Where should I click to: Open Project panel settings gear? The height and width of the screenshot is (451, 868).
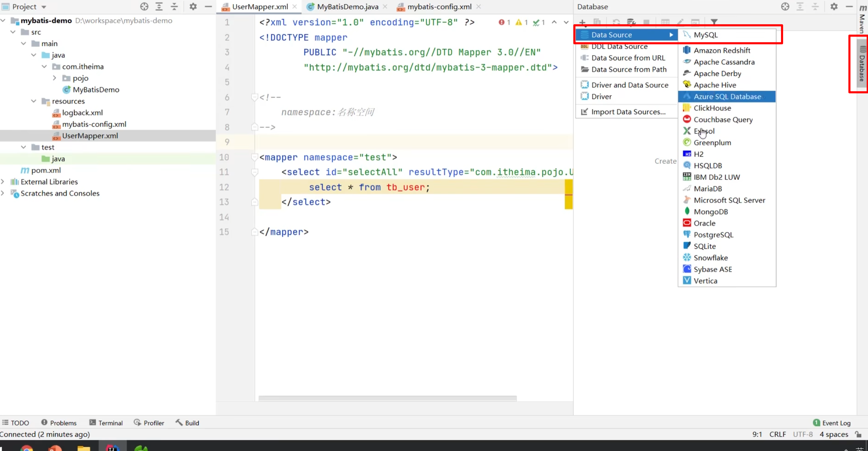click(193, 7)
